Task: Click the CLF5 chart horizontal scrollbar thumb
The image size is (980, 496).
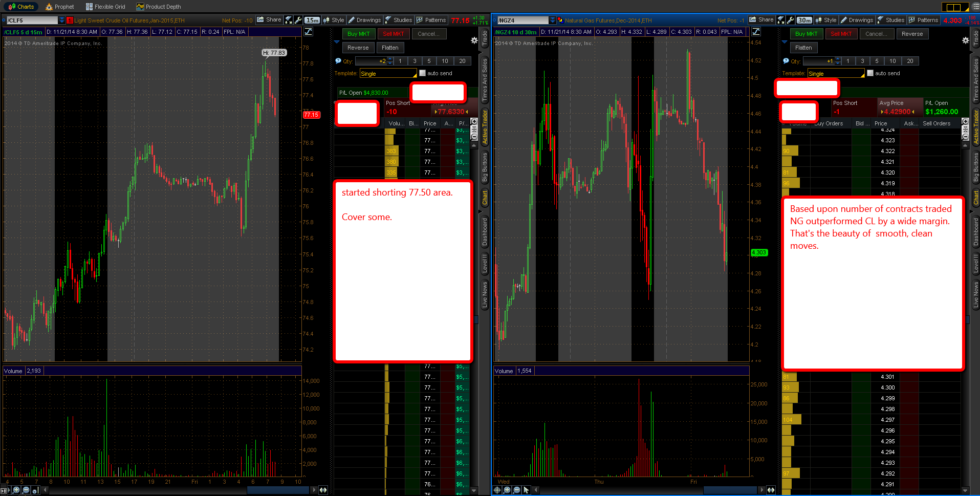Action: pyautogui.click(x=278, y=490)
